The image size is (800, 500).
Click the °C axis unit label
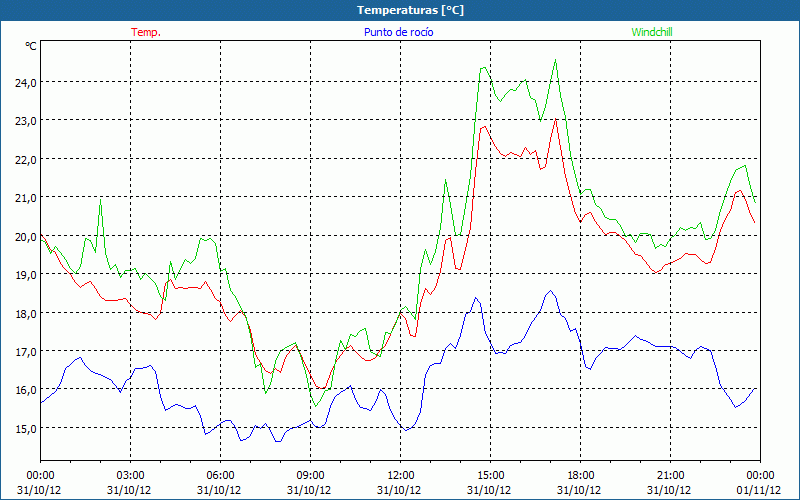(x=31, y=46)
